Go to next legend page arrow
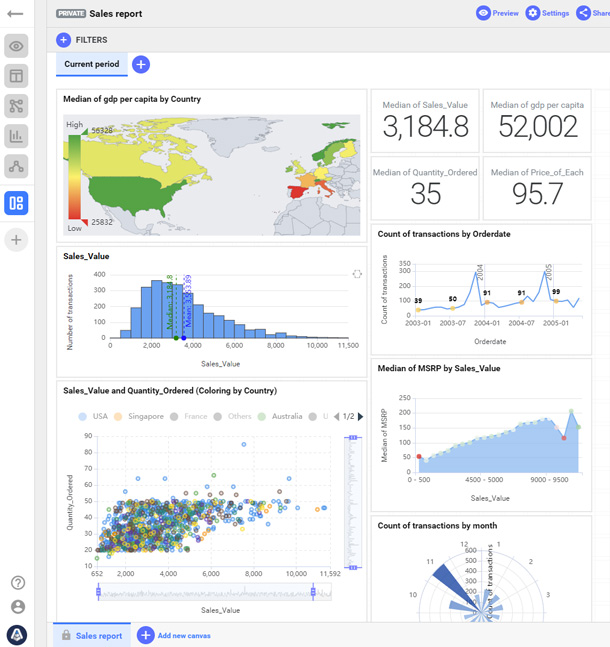Screen dimensions: 610x647 coord(360,417)
